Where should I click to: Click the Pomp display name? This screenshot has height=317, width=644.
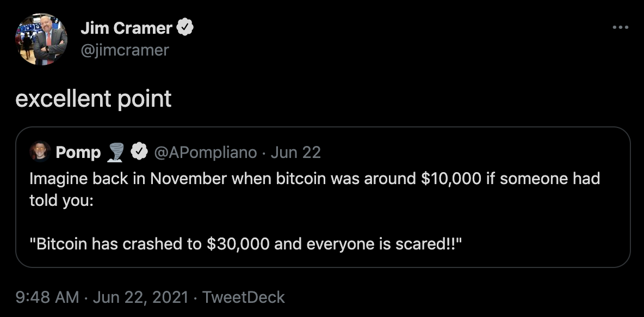[78, 153]
